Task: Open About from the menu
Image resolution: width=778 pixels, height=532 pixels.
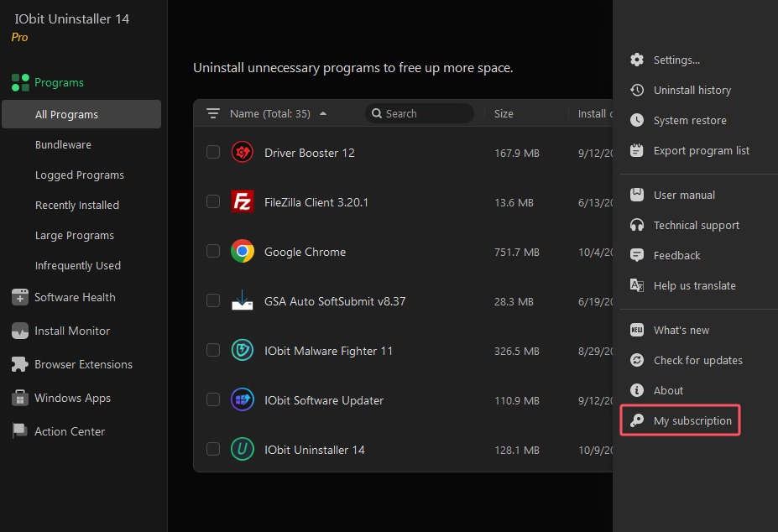Action: tap(668, 390)
